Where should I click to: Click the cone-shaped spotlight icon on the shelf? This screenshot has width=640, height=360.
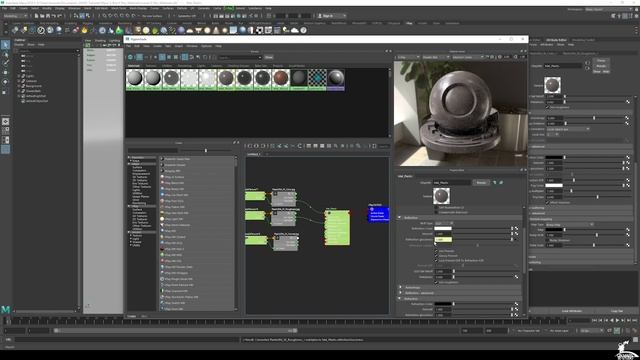click(216, 30)
